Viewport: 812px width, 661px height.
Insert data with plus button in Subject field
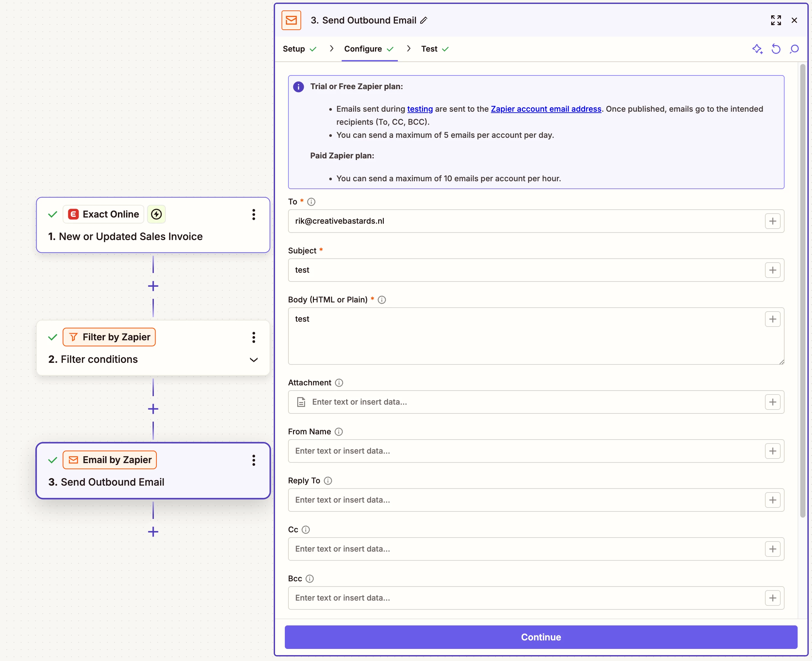pos(772,270)
